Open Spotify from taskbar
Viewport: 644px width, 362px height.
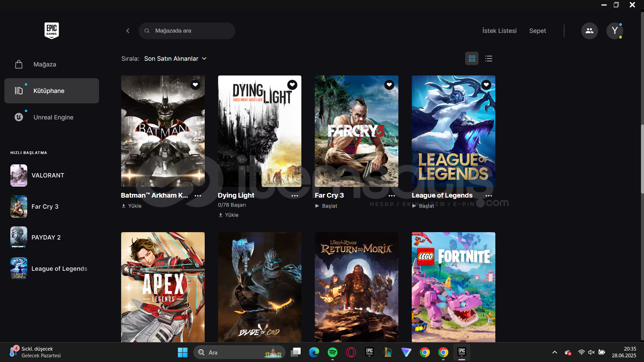[x=333, y=353]
